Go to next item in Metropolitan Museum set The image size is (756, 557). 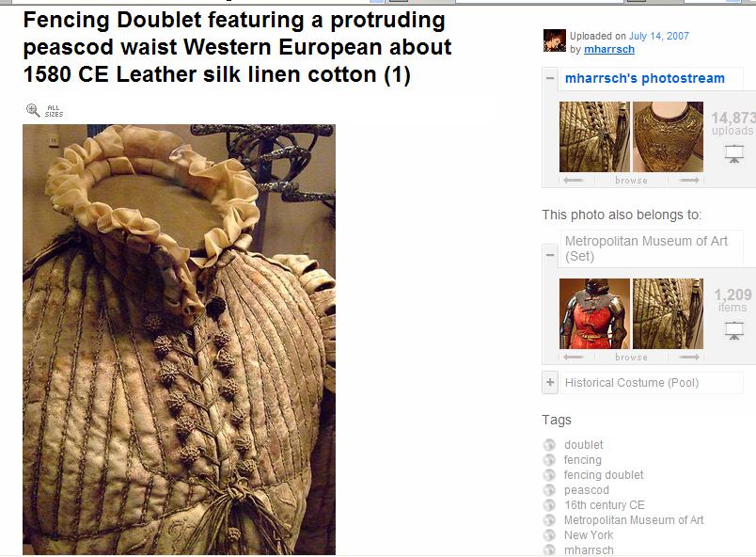coord(689,358)
